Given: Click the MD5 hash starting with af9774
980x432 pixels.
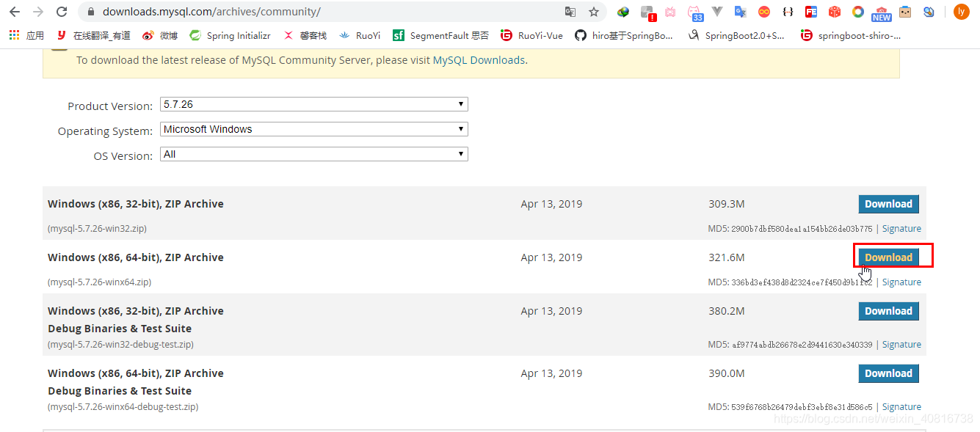Looking at the screenshot, I should coord(802,345).
